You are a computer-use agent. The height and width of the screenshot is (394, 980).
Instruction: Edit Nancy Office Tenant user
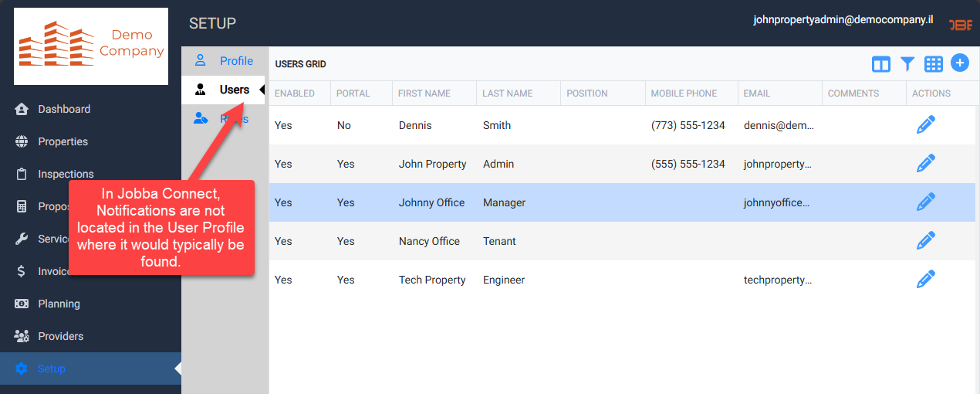(x=925, y=241)
